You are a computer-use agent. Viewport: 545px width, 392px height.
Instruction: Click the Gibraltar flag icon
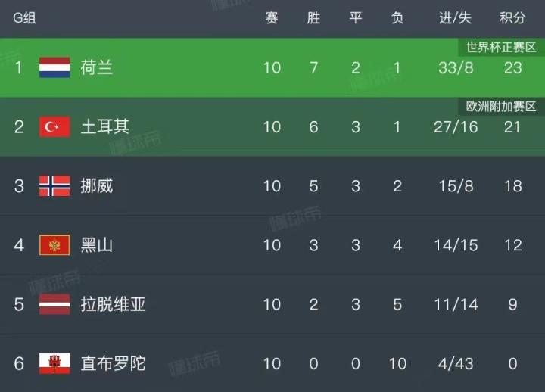click(54, 363)
